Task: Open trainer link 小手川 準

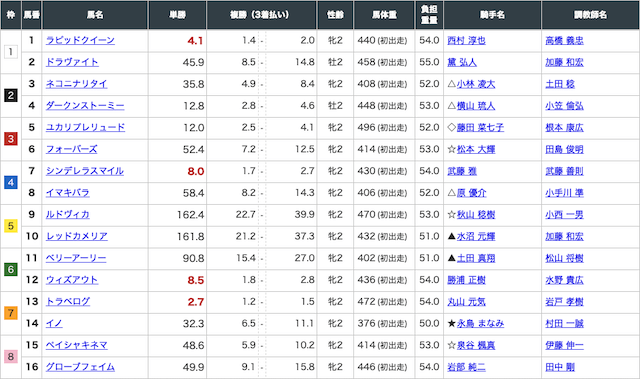Action: (x=564, y=193)
